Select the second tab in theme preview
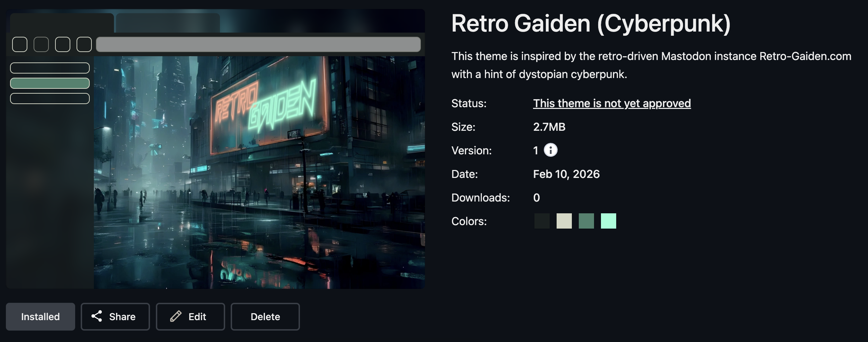The width and height of the screenshot is (868, 342). tap(168, 23)
